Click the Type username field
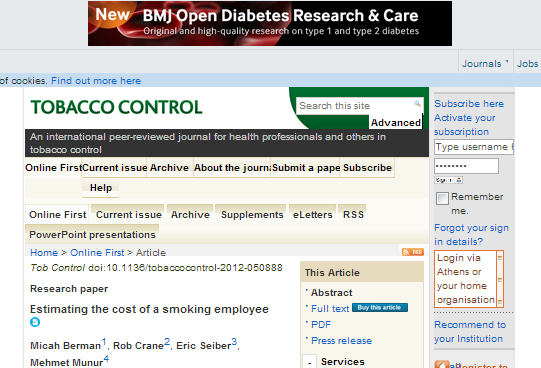This screenshot has height=368, width=541. pos(474,147)
